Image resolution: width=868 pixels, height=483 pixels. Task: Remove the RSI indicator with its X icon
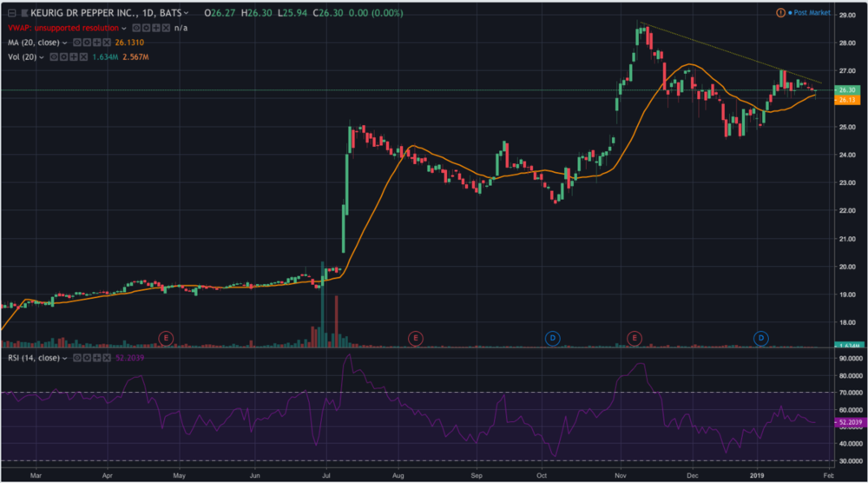[x=106, y=358]
